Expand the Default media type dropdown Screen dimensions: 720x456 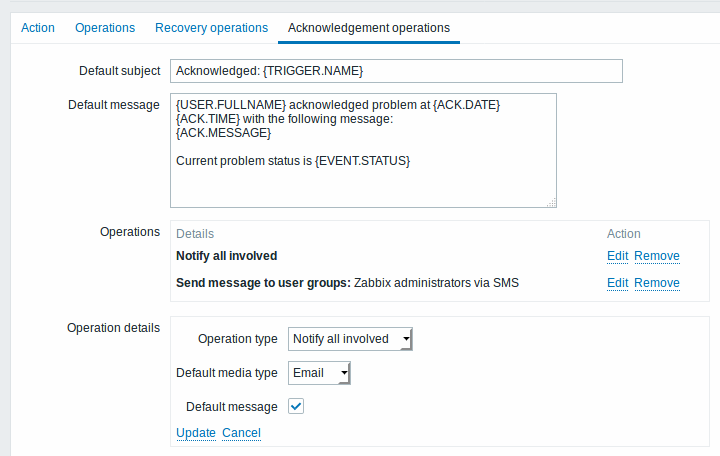pos(319,373)
